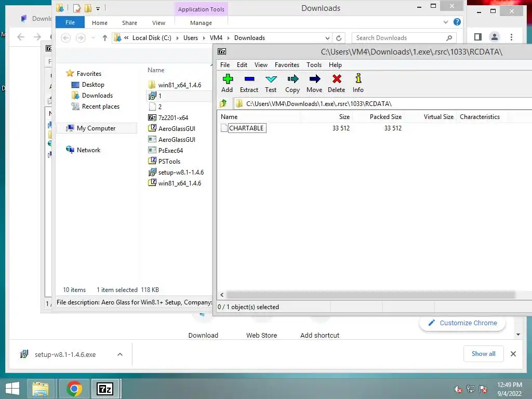Select Network in navigation pane

88,150
